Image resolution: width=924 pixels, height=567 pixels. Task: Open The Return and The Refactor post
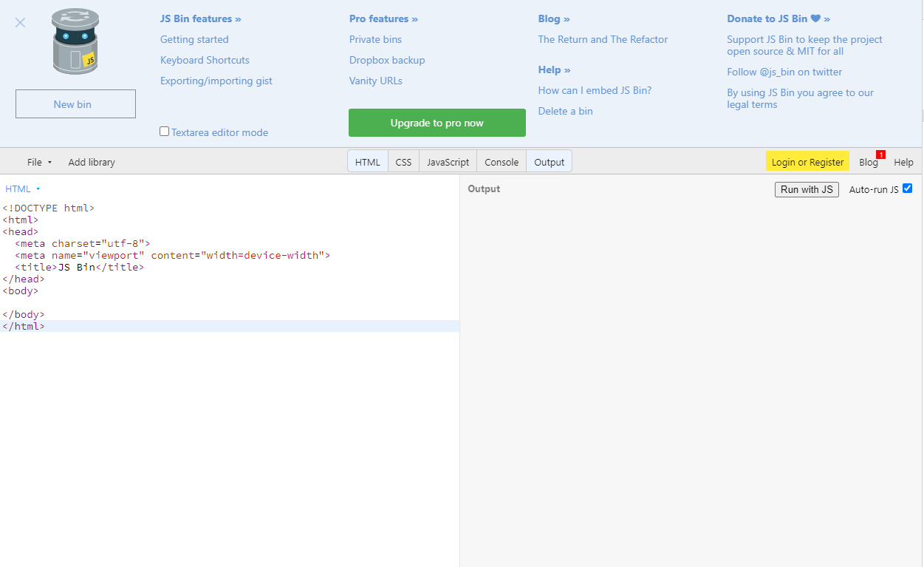click(603, 39)
